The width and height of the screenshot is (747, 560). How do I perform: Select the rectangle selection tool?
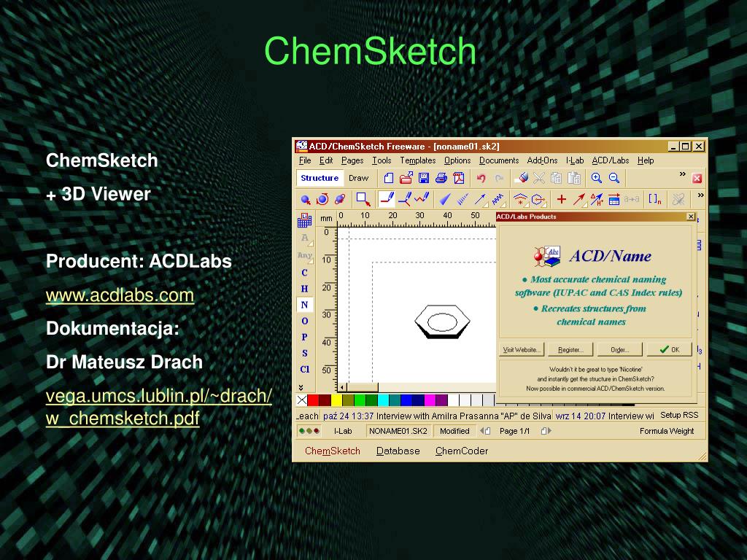point(363,200)
